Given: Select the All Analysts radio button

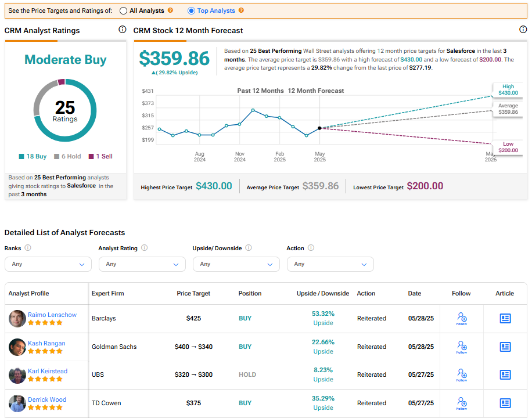Looking at the screenshot, I should [x=124, y=11].
